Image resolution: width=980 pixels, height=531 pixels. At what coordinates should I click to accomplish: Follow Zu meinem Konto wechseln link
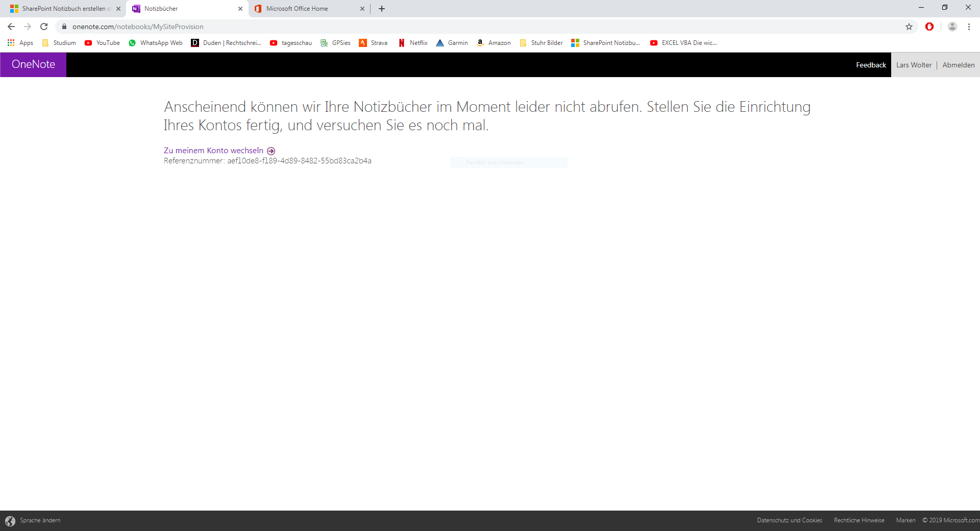pyautogui.click(x=219, y=151)
